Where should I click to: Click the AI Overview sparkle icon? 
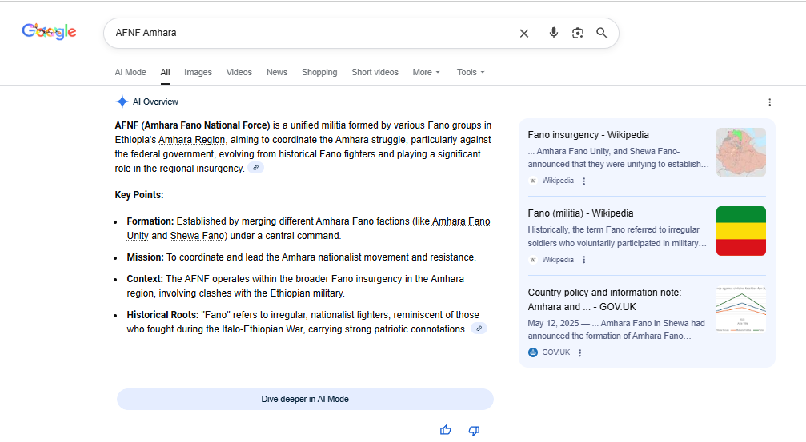(122, 102)
